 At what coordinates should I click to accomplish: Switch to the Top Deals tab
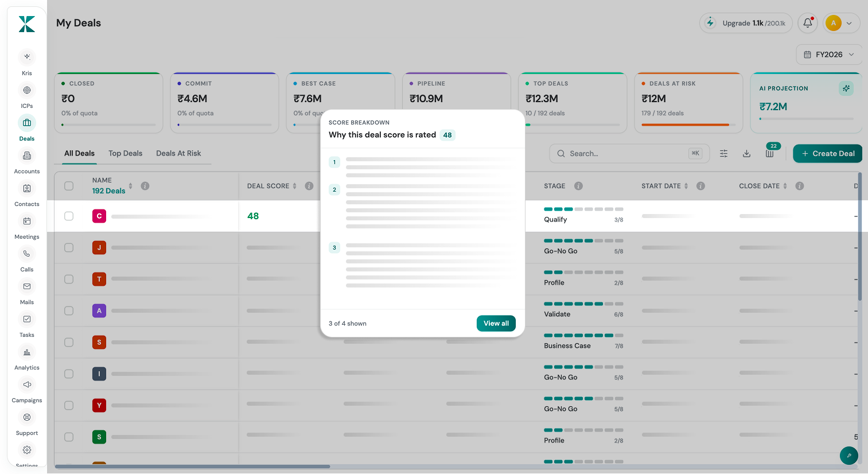[125, 153]
